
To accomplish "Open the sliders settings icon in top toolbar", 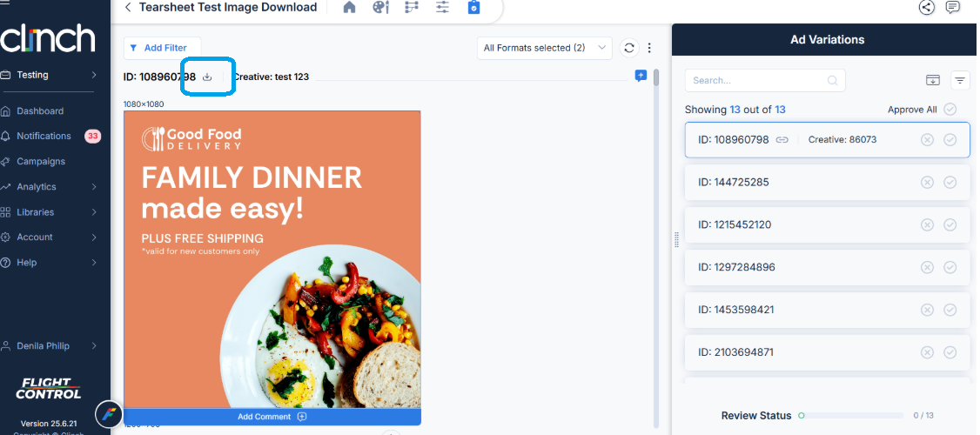I will [442, 8].
